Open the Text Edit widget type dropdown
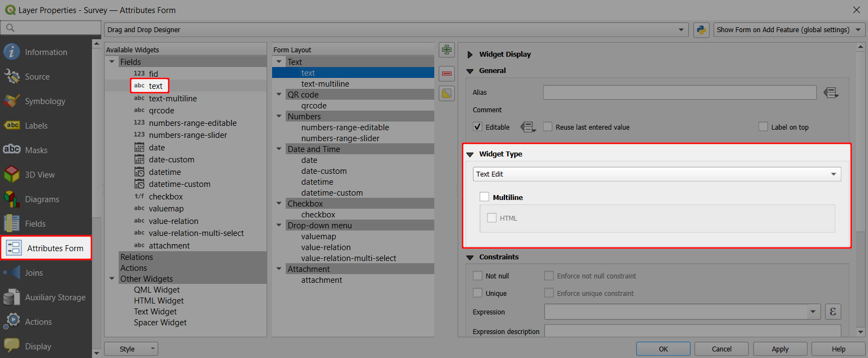Screen dimensions: 868x358 (x=657, y=174)
